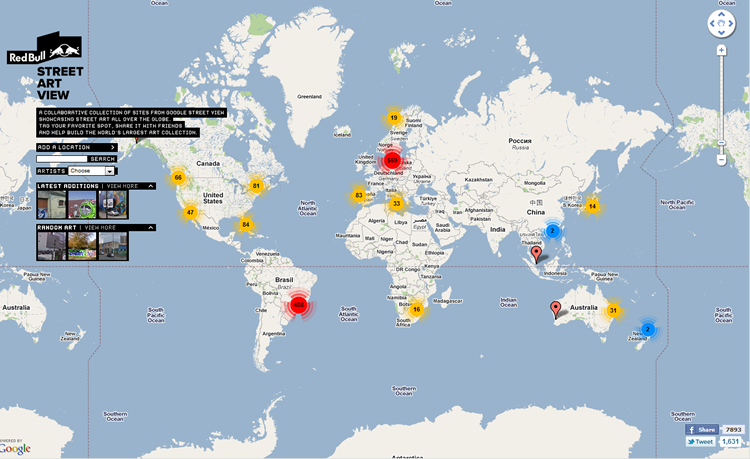Collapse the Latest Additions panel
The width and height of the screenshot is (750, 459).
pyautogui.click(x=151, y=186)
